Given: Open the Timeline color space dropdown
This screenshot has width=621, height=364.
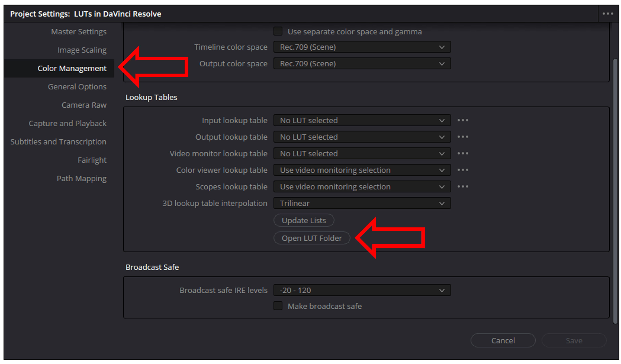Looking at the screenshot, I should (x=362, y=47).
